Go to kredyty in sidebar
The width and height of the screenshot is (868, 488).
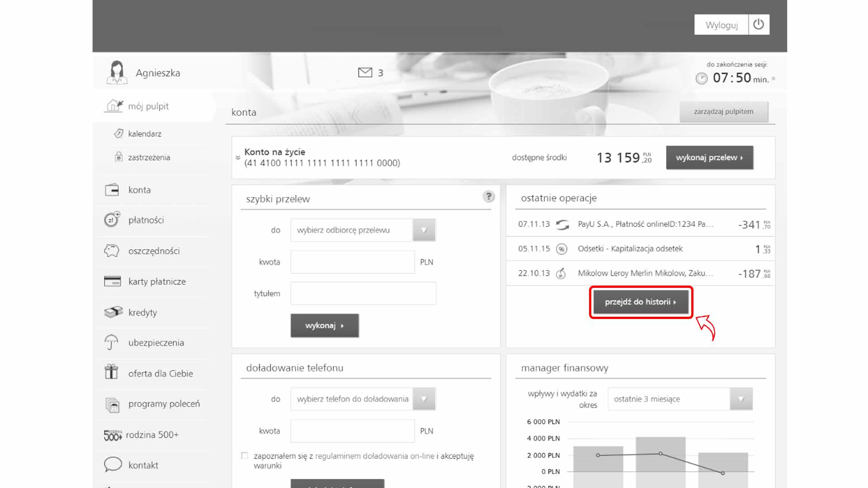coord(142,312)
